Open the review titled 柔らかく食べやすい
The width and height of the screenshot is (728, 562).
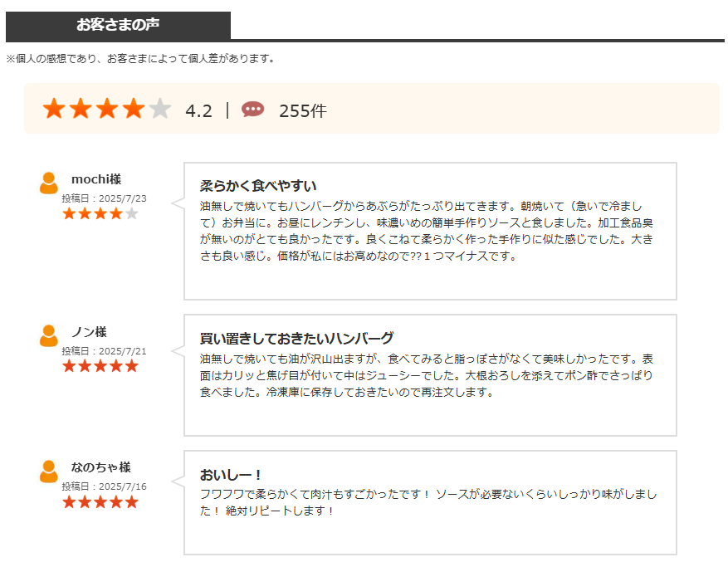258,186
